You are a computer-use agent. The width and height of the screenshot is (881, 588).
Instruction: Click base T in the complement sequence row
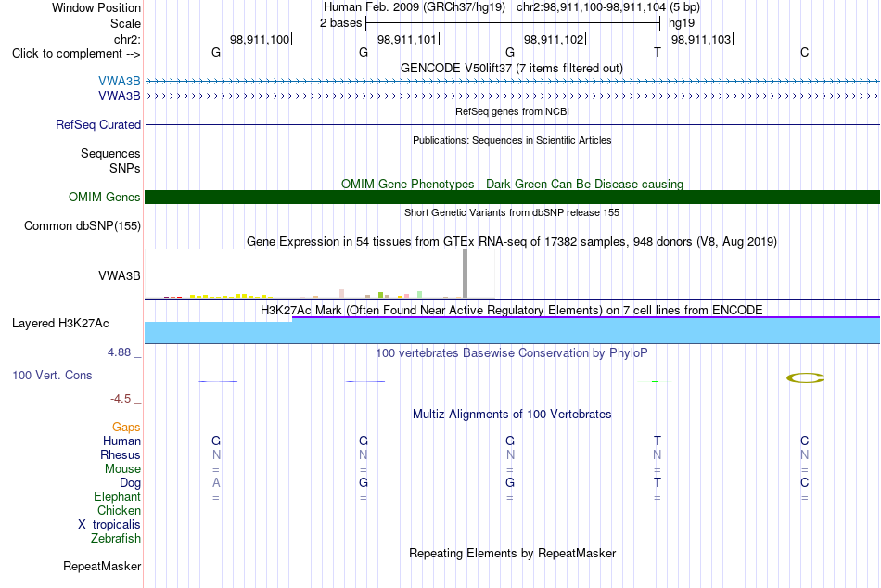658,52
